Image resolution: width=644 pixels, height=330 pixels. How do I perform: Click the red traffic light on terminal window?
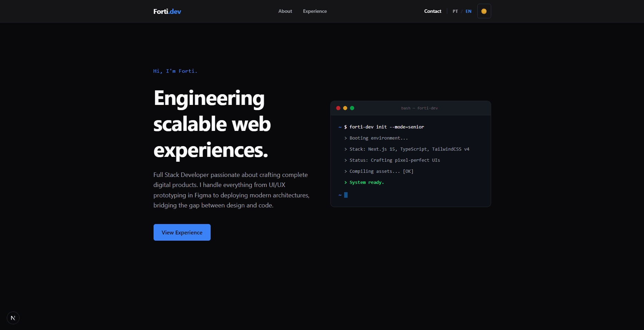pos(338,108)
